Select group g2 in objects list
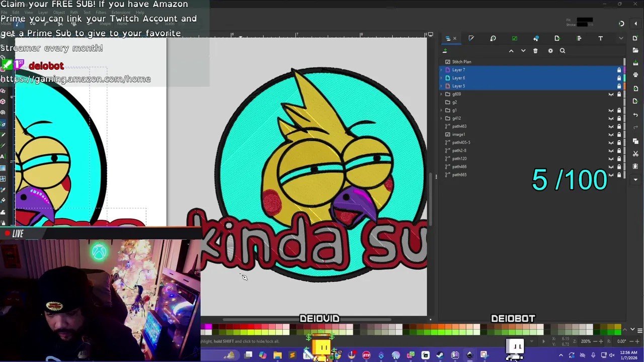 531,102
